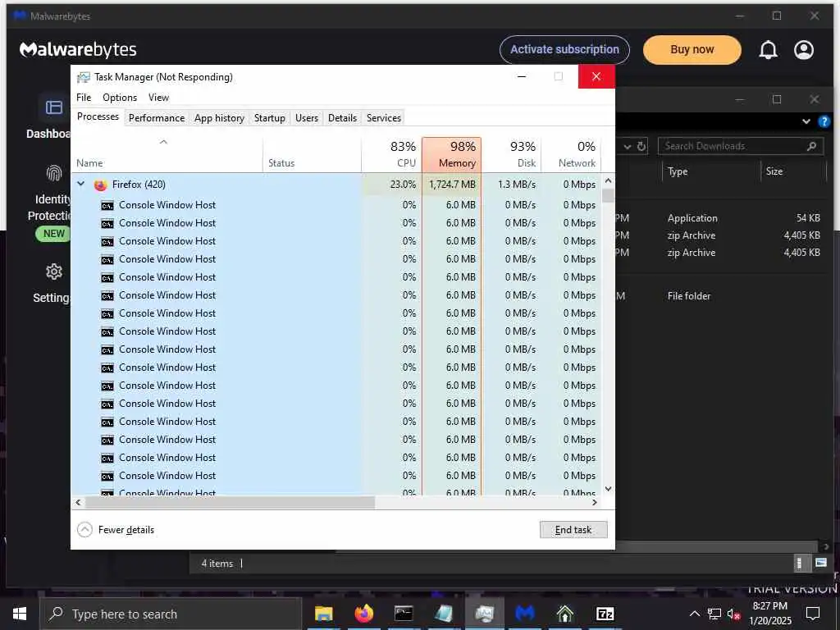The height and width of the screenshot is (630, 840).
Task: Open the Options menu in Task Manager
Action: (120, 98)
